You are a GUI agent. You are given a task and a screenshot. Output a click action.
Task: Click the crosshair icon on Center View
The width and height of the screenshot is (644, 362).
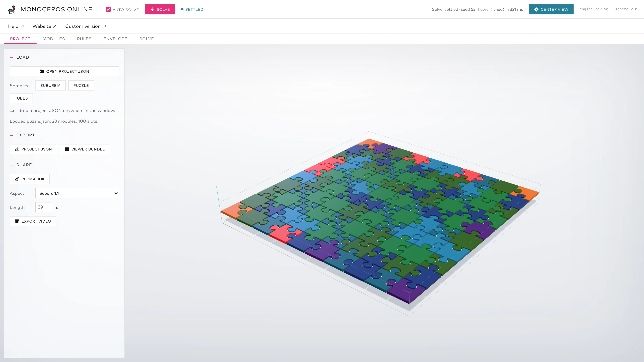click(536, 10)
